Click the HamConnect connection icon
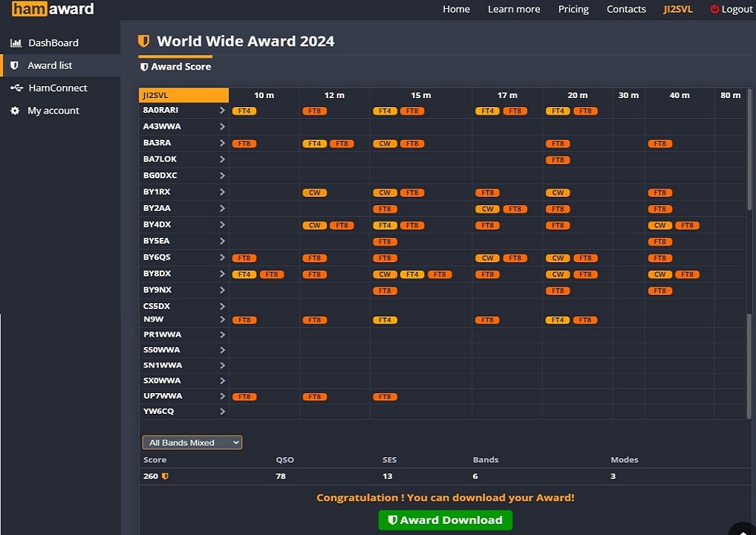756x535 pixels. click(x=15, y=88)
